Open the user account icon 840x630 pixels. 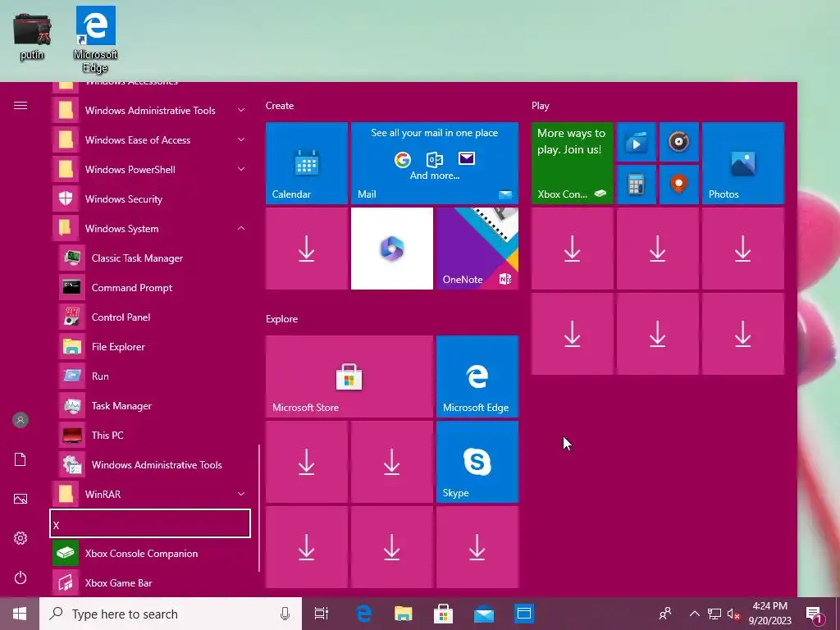(x=21, y=420)
